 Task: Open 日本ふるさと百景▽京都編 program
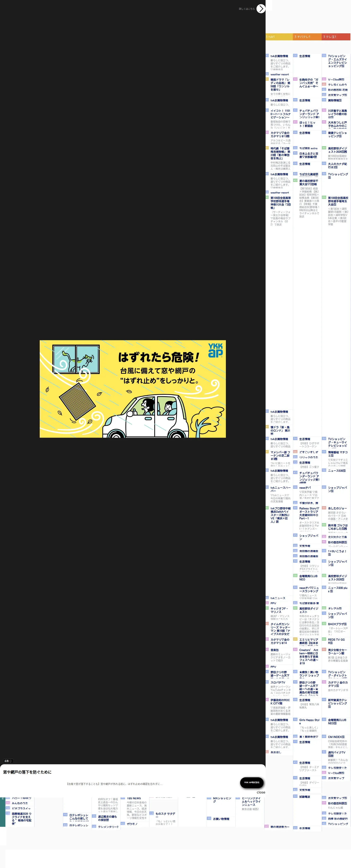click(309, 155)
